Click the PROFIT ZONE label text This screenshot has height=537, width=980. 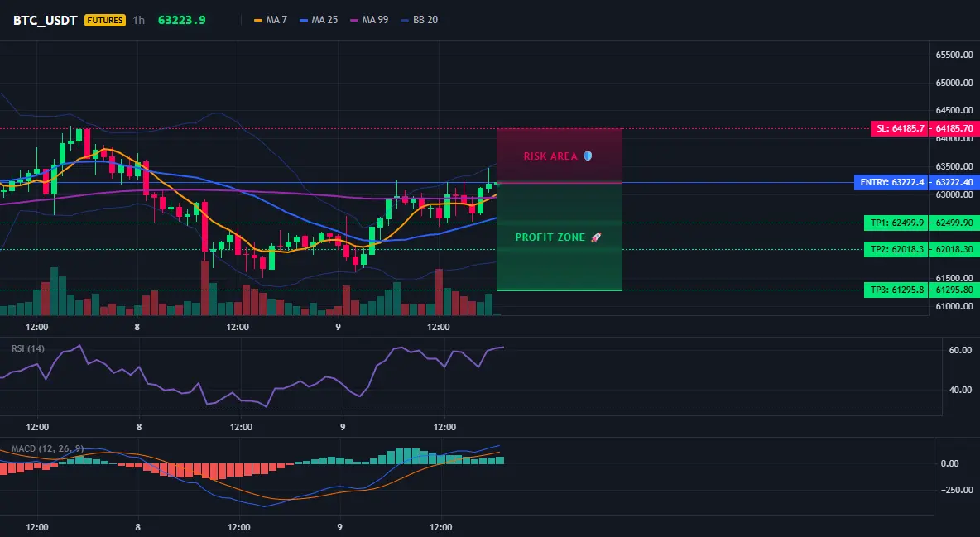550,237
